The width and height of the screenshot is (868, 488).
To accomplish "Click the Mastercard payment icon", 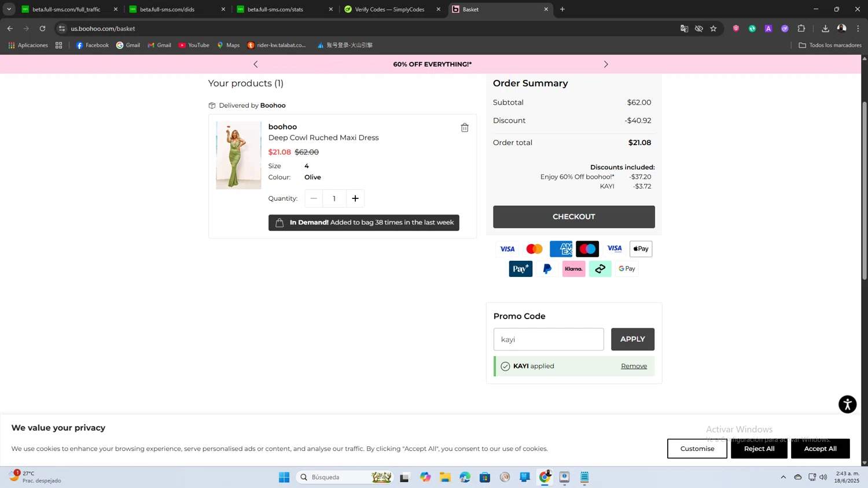I will [534, 249].
